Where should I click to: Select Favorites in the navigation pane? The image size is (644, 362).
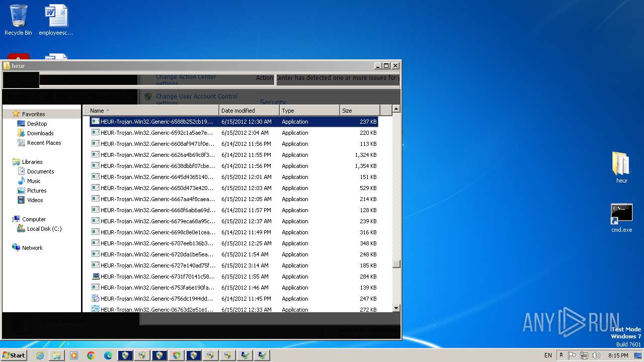click(x=33, y=114)
